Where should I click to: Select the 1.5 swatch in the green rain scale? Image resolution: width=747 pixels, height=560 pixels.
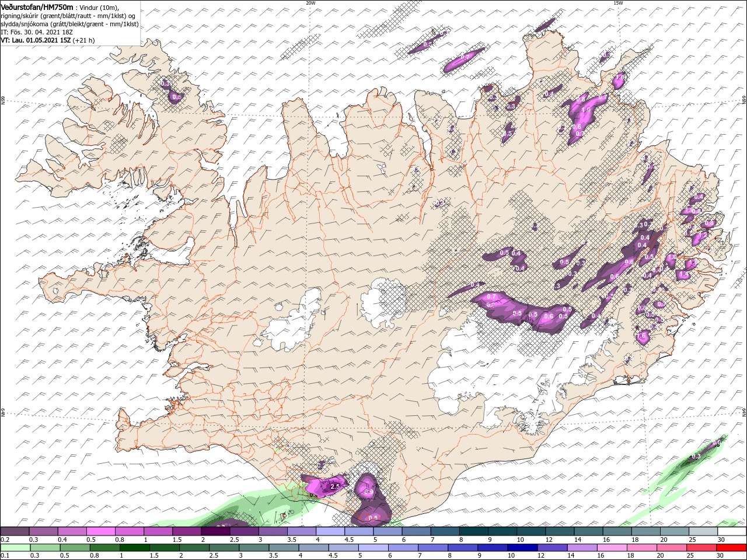[x=165, y=548]
